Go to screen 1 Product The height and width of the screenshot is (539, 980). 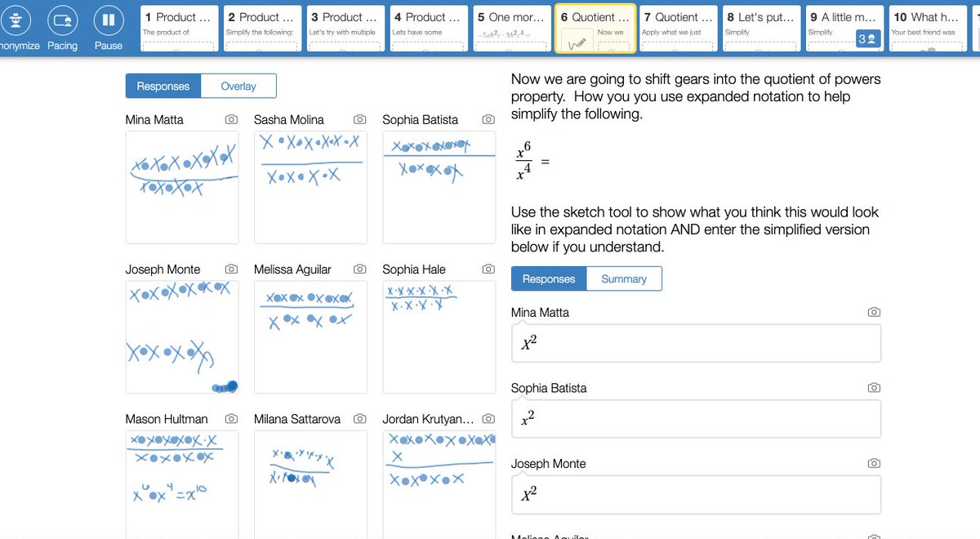(179, 29)
